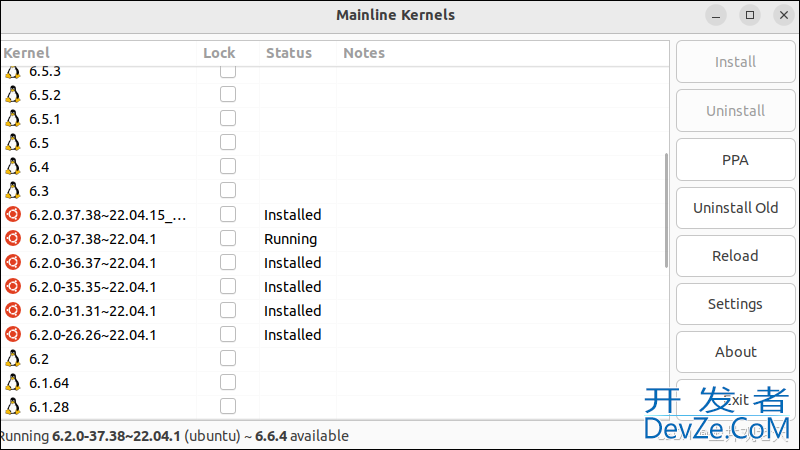Select kernel row 6.3
800x450 pixels.
pyautogui.click(x=335, y=191)
